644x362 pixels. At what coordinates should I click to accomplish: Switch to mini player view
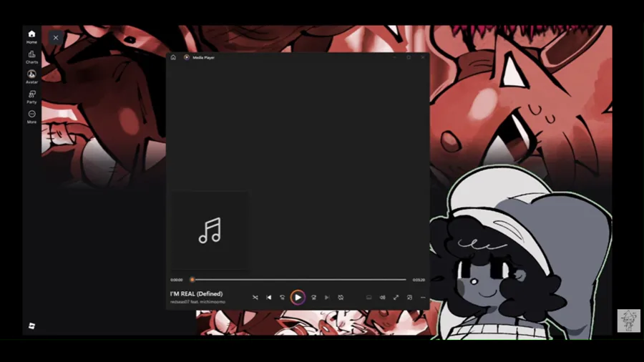[x=409, y=298]
